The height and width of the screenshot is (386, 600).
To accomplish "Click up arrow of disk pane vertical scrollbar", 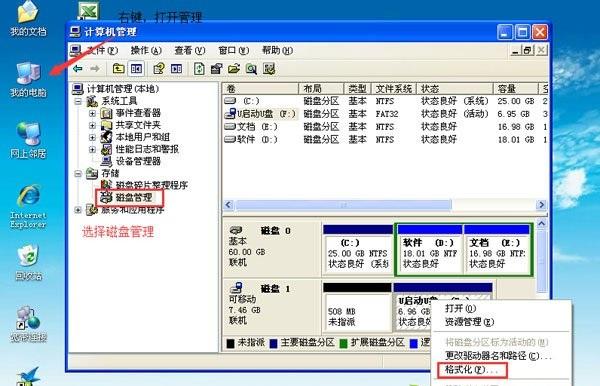I will (x=542, y=223).
